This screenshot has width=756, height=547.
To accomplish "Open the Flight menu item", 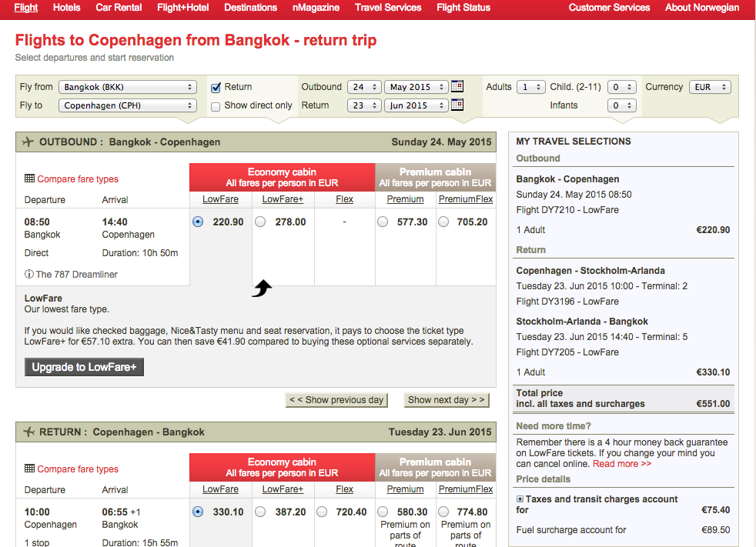I will tap(26, 7).
